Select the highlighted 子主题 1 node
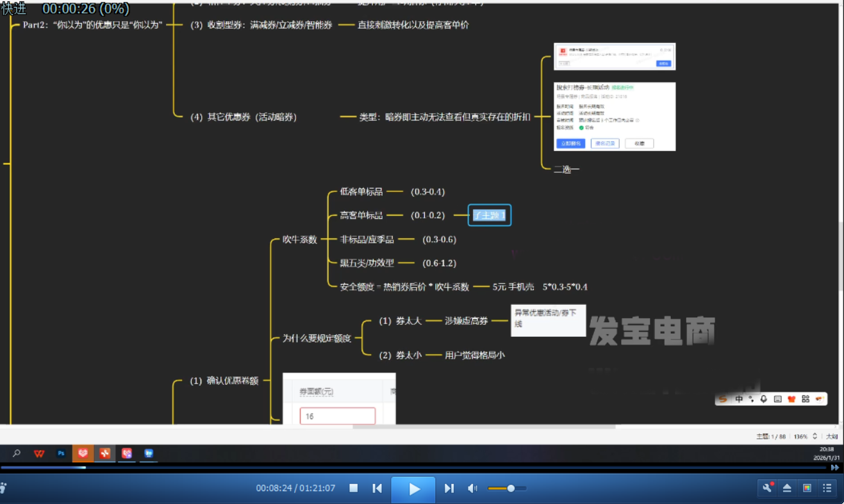The width and height of the screenshot is (844, 504). pyautogui.click(x=490, y=216)
